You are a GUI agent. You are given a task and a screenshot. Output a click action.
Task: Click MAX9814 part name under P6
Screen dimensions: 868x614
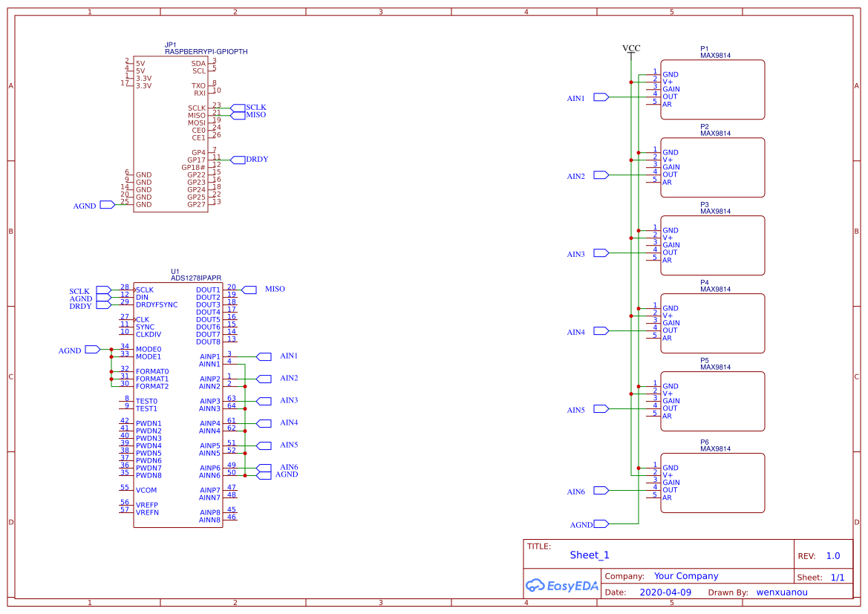coord(715,449)
